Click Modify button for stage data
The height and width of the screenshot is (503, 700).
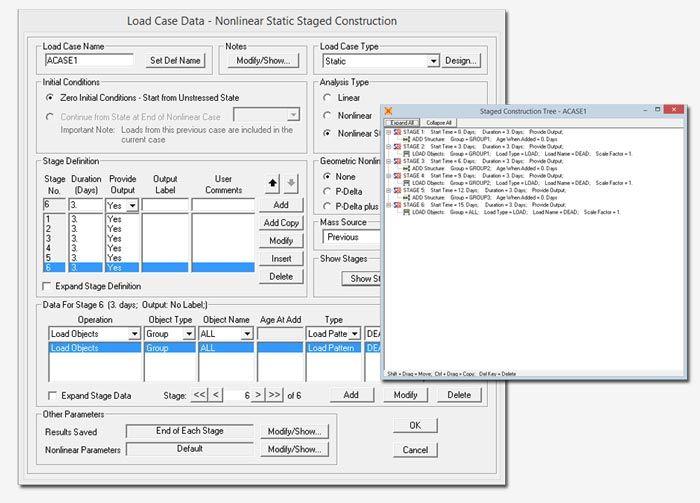coord(405,395)
